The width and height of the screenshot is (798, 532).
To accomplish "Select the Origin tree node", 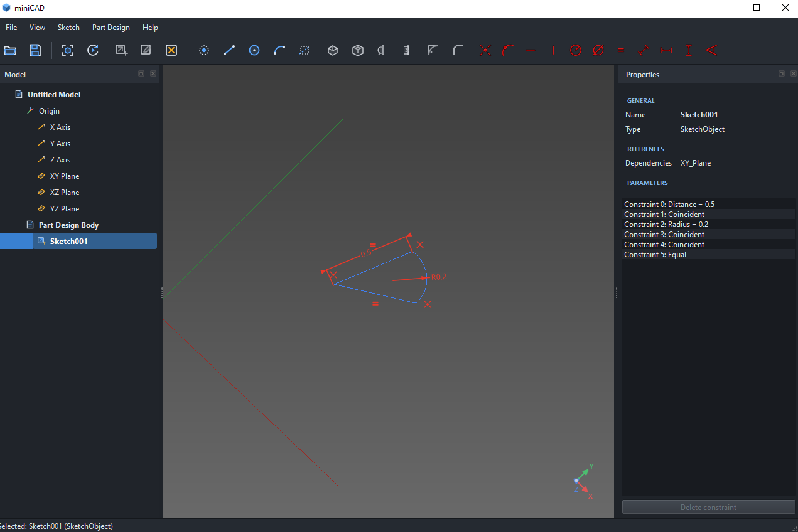I will point(49,111).
